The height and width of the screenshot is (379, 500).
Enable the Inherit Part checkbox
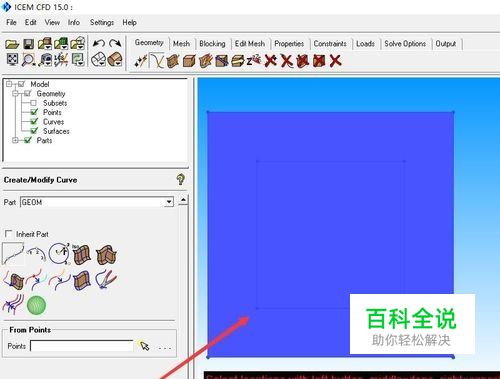(9, 234)
